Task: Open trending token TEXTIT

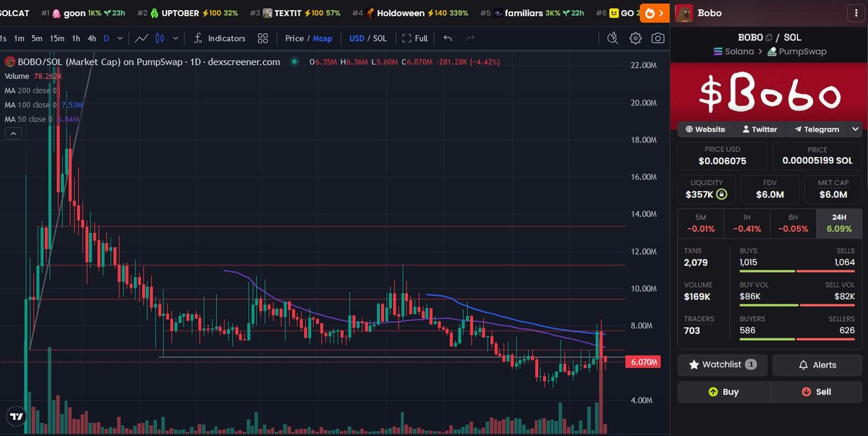Action: [x=296, y=13]
